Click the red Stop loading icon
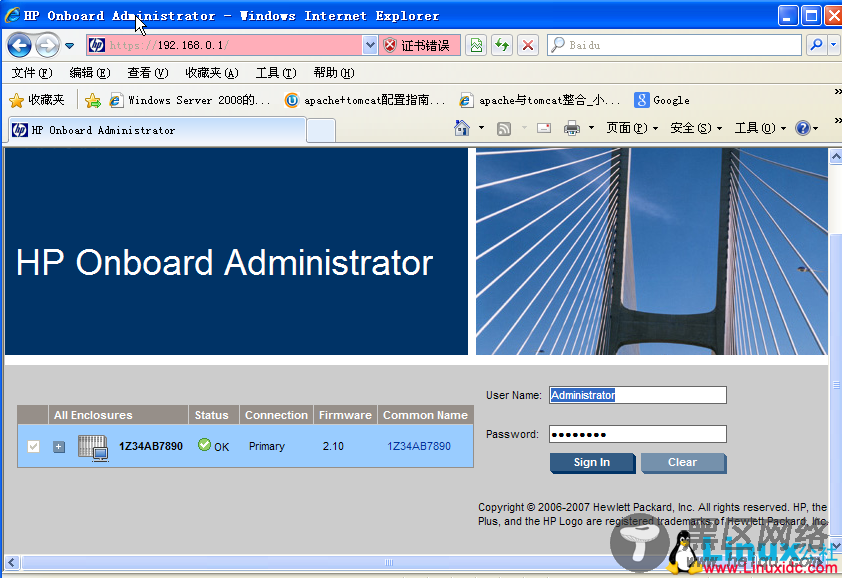This screenshot has width=842, height=578. coord(528,45)
